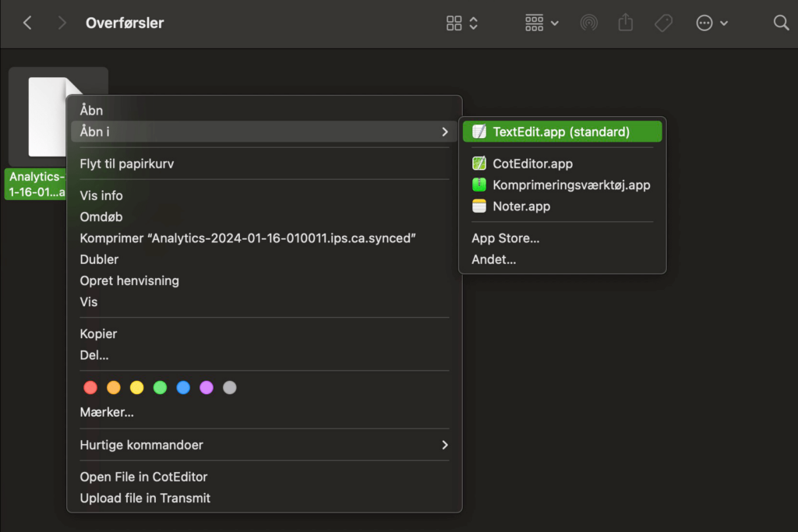Image resolution: width=798 pixels, height=532 pixels.
Task: Apply the blue tag color
Action: point(183,388)
